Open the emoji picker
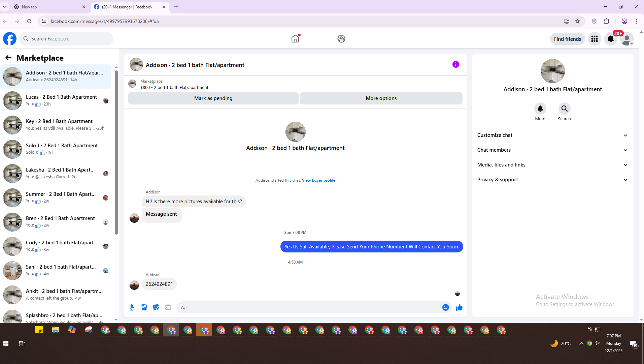Viewport: 644px width, 364px height. [445, 307]
